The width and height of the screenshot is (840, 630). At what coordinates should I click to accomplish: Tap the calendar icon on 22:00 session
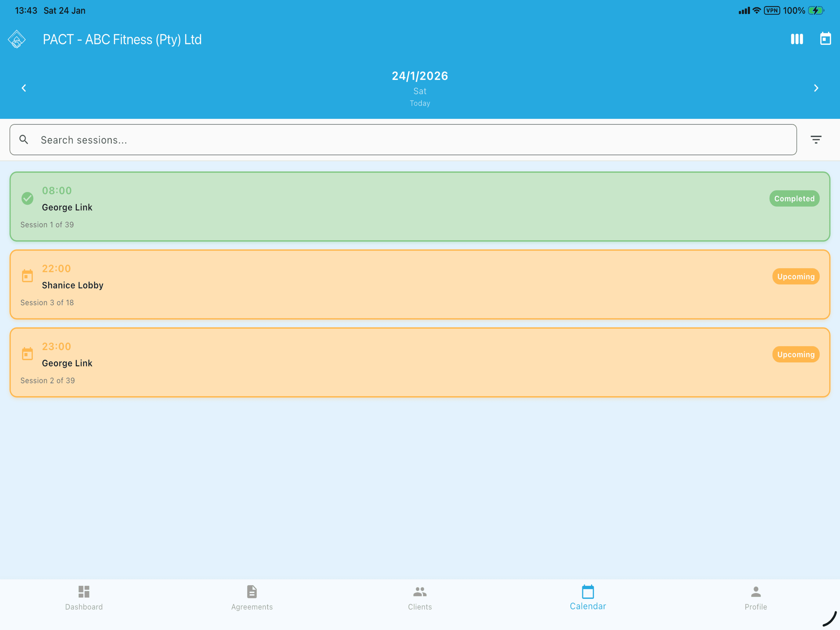tap(27, 276)
